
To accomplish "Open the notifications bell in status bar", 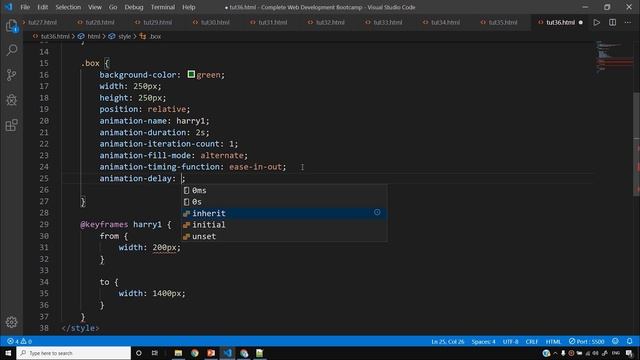I will (630, 341).
